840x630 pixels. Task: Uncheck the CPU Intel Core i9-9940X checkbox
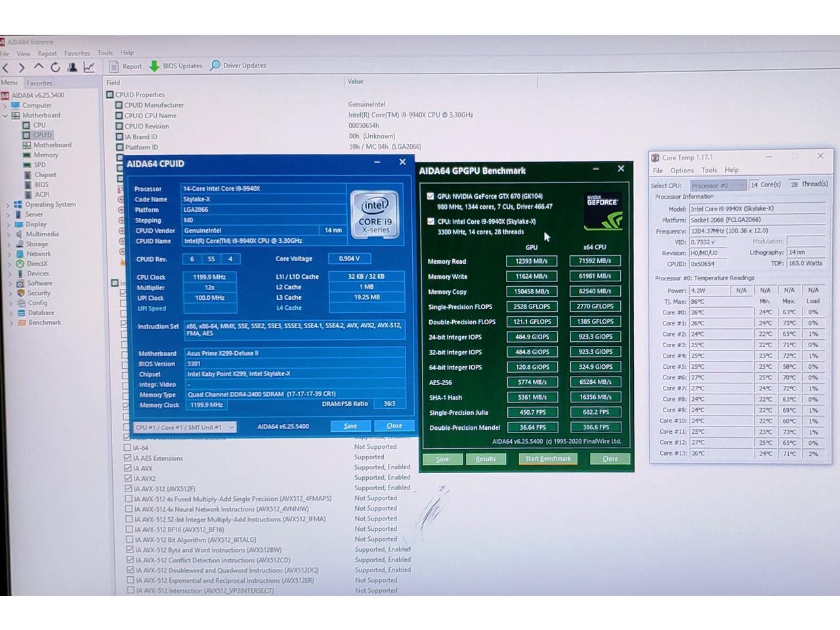(430, 222)
